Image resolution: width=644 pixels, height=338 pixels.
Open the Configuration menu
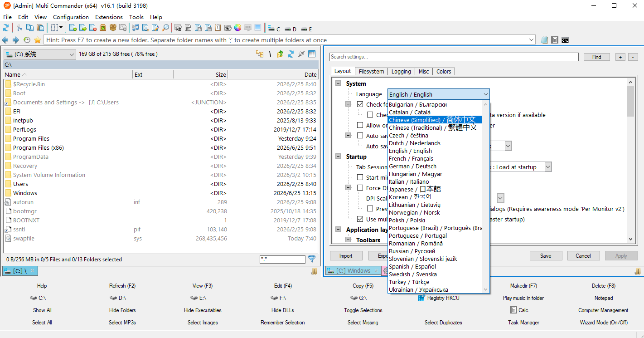[71, 17]
